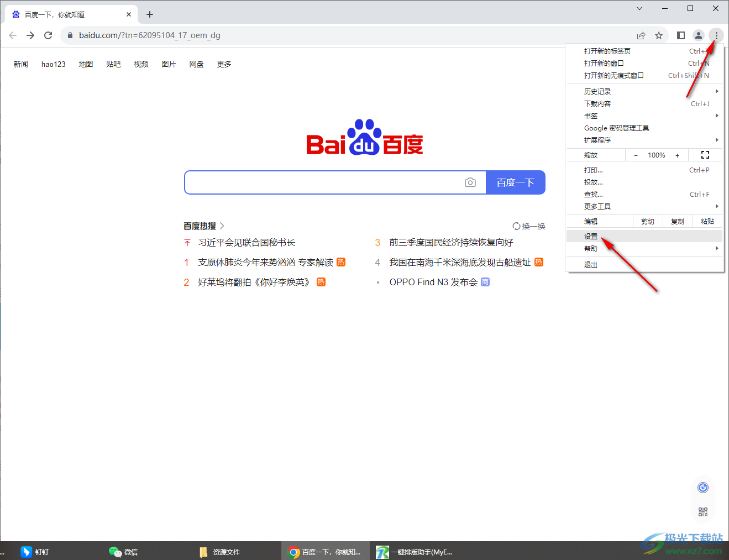Click the tab search chevron
This screenshot has width=729, height=560.
click(x=639, y=8)
